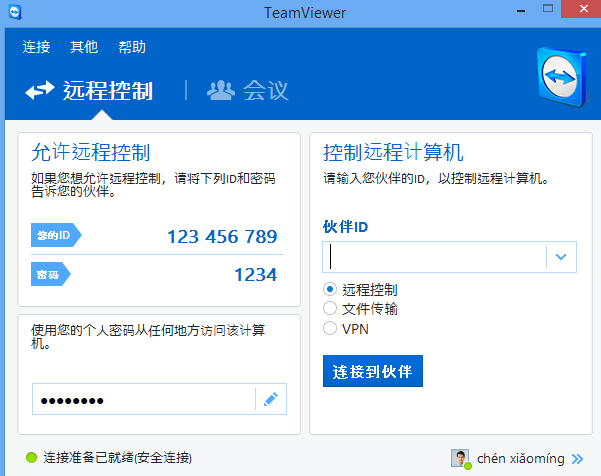Screen dimensions: 601x476
Task: Click the green connection status indicator
Action: tap(31, 457)
